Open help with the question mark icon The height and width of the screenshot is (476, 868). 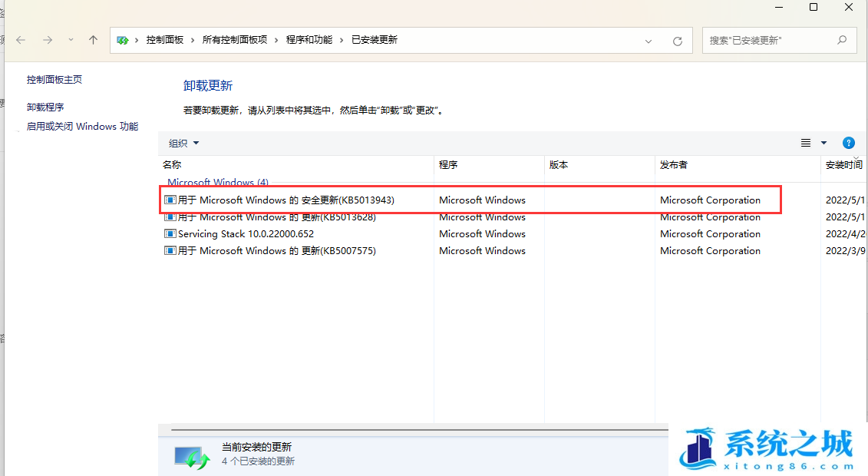[x=848, y=143]
